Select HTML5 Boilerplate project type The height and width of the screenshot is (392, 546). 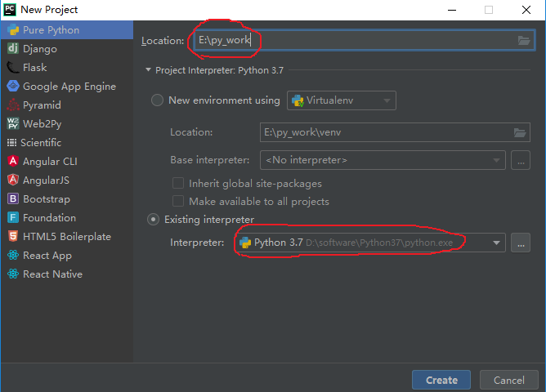pos(67,237)
